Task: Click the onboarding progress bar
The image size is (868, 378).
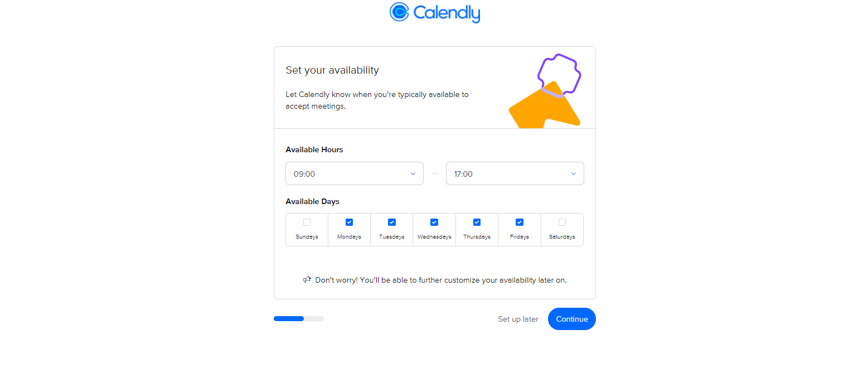Action: (x=299, y=319)
